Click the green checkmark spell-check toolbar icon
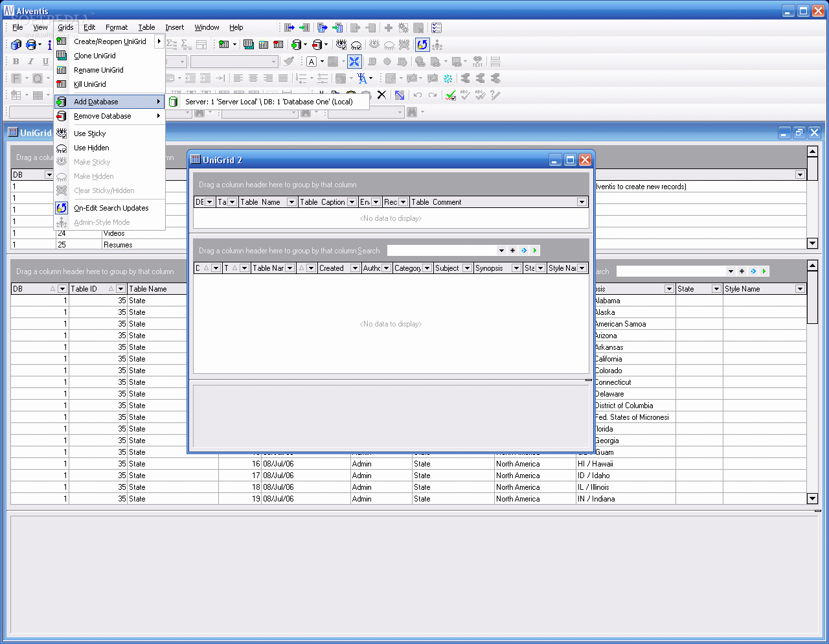This screenshot has height=644, width=829. click(451, 95)
